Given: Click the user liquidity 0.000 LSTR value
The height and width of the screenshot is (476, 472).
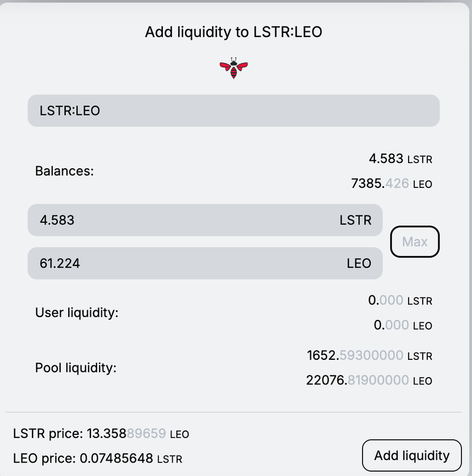Looking at the screenshot, I should coord(400,300).
